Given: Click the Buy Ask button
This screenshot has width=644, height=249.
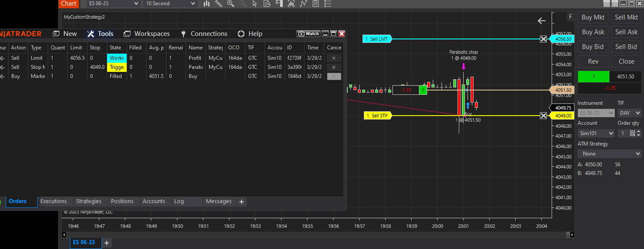Looking at the screenshot, I should click(593, 32).
